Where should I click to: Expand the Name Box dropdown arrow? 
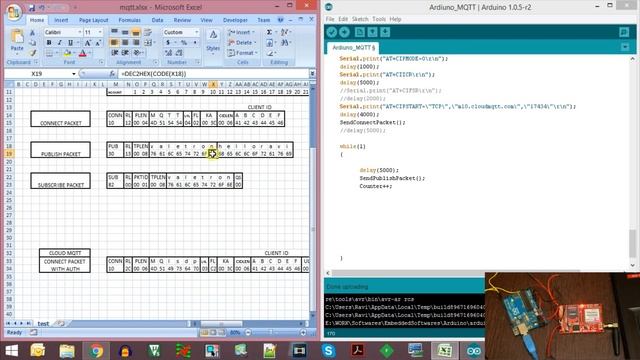tap(73, 74)
